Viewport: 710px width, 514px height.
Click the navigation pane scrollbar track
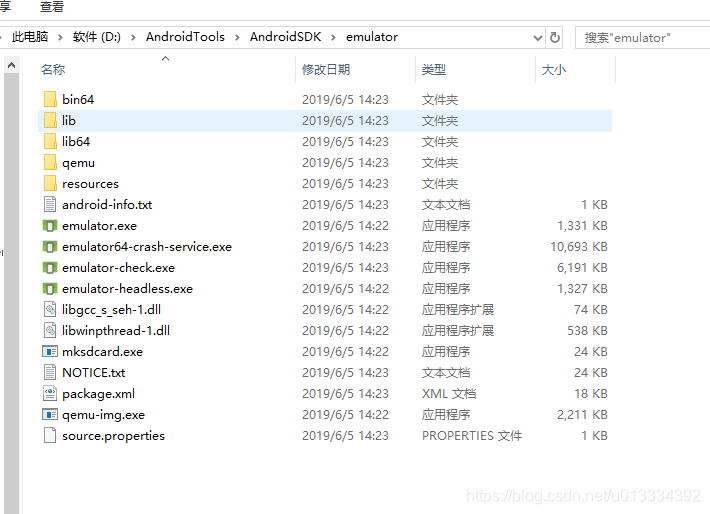click(11, 293)
